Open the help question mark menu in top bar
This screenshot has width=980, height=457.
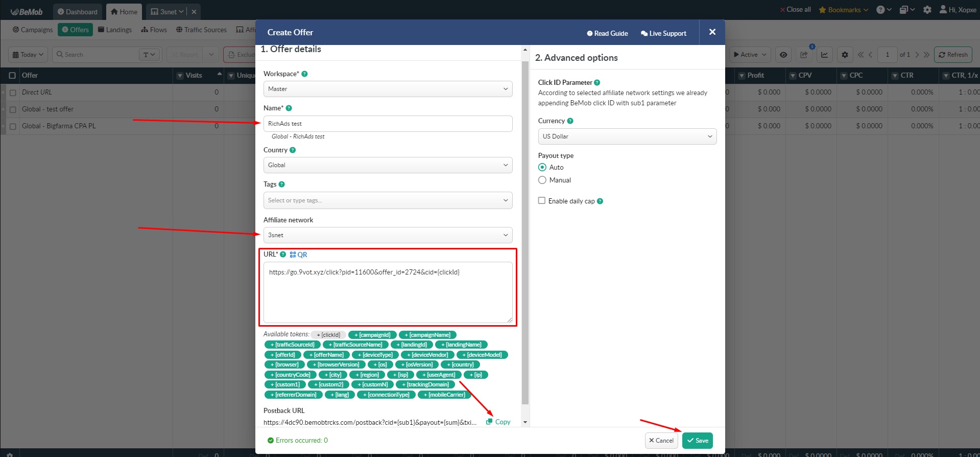883,10
